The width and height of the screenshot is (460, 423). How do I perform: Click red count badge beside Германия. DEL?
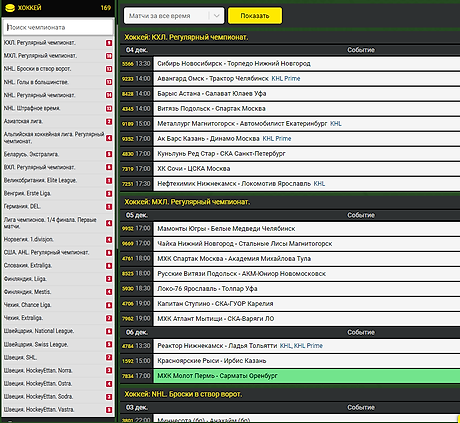point(109,207)
